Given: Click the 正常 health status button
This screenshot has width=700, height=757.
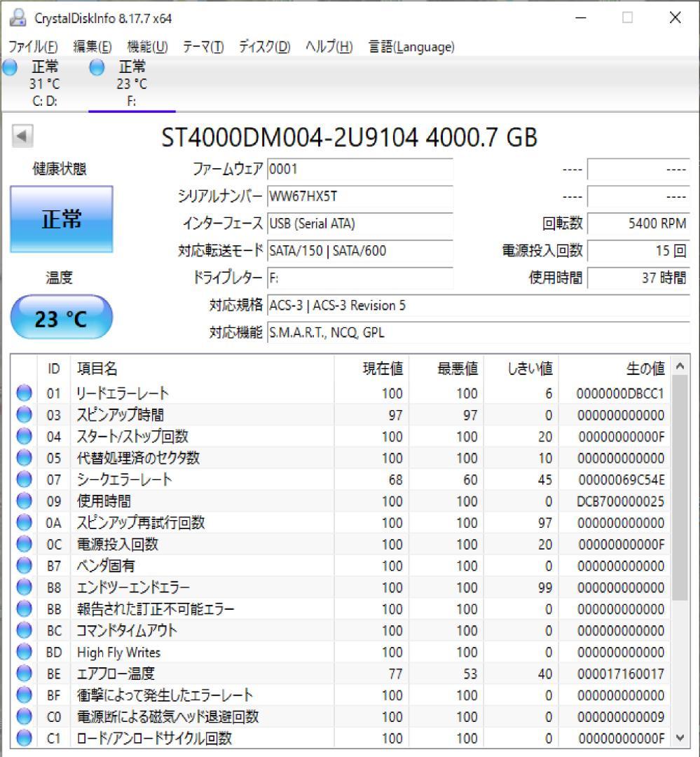Looking at the screenshot, I should 62,219.
